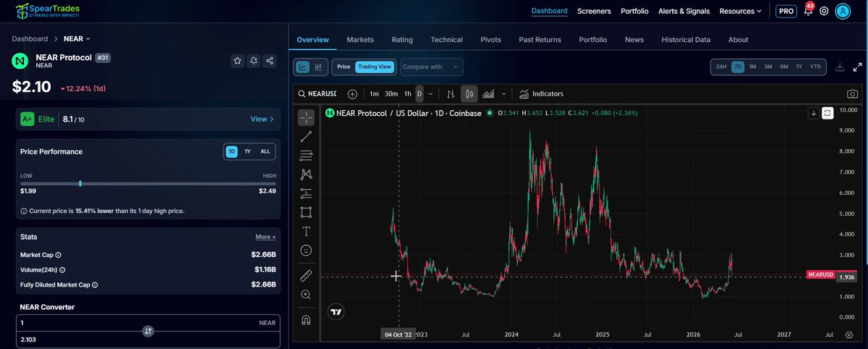868x349 pixels.
Task: Set a price alert bell for NEAR
Action: 254,62
